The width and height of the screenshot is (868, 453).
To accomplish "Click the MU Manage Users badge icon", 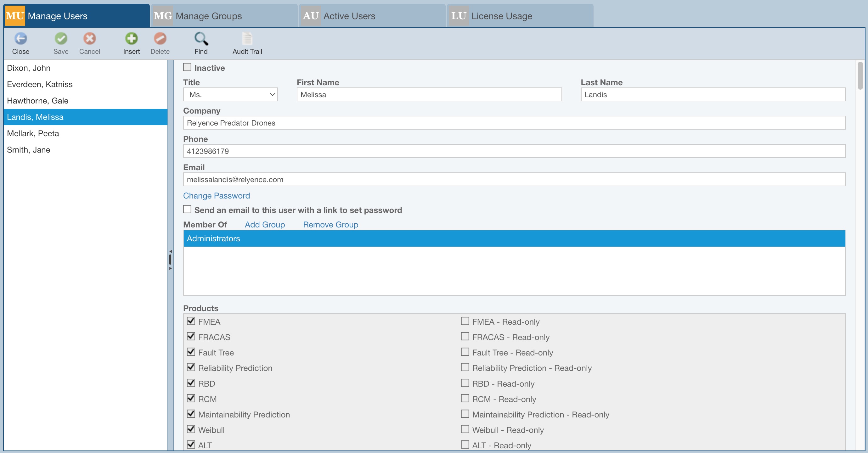I will pyautogui.click(x=15, y=16).
